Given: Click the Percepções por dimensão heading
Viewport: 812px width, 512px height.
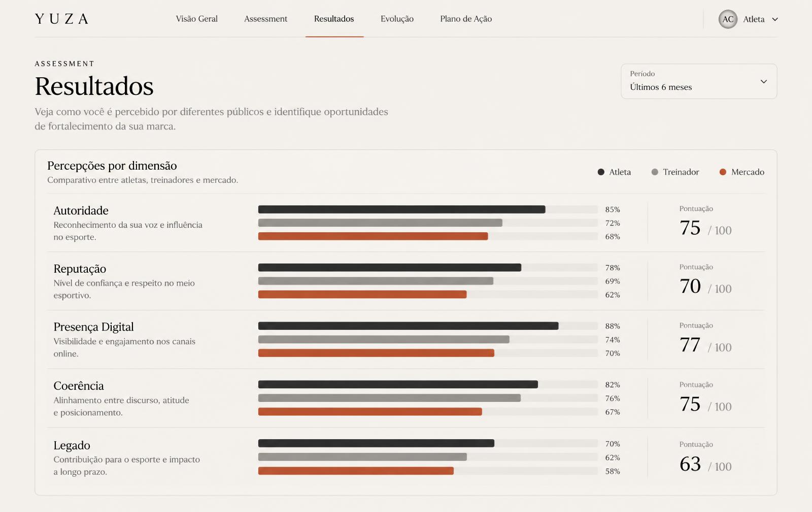Looking at the screenshot, I should pos(112,166).
